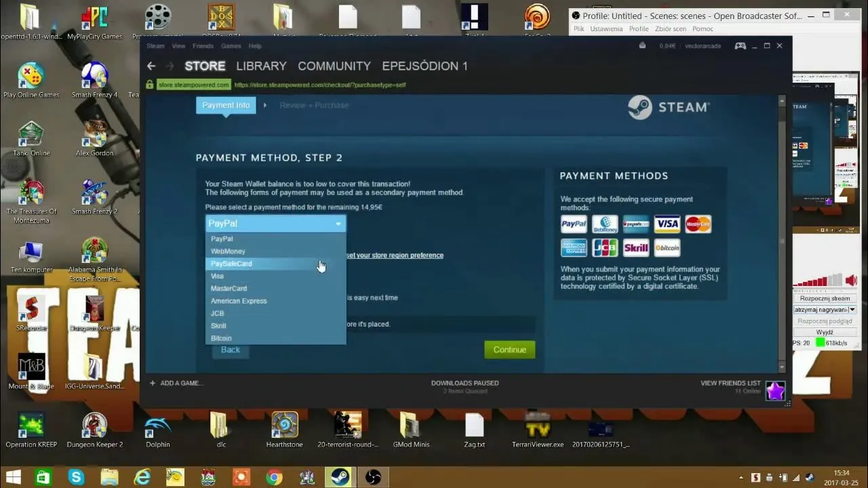
Task: Open OBS from the taskbar
Action: tap(372, 476)
